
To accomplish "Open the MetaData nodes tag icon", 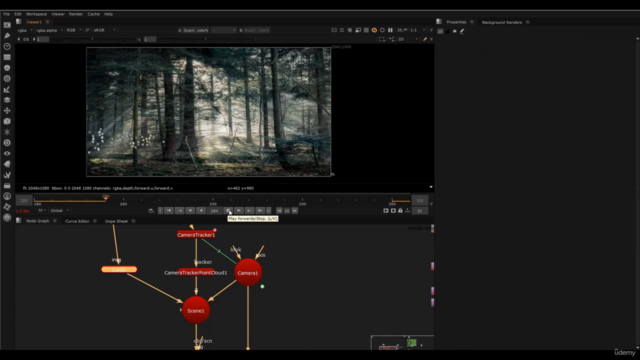I will coord(7,164).
